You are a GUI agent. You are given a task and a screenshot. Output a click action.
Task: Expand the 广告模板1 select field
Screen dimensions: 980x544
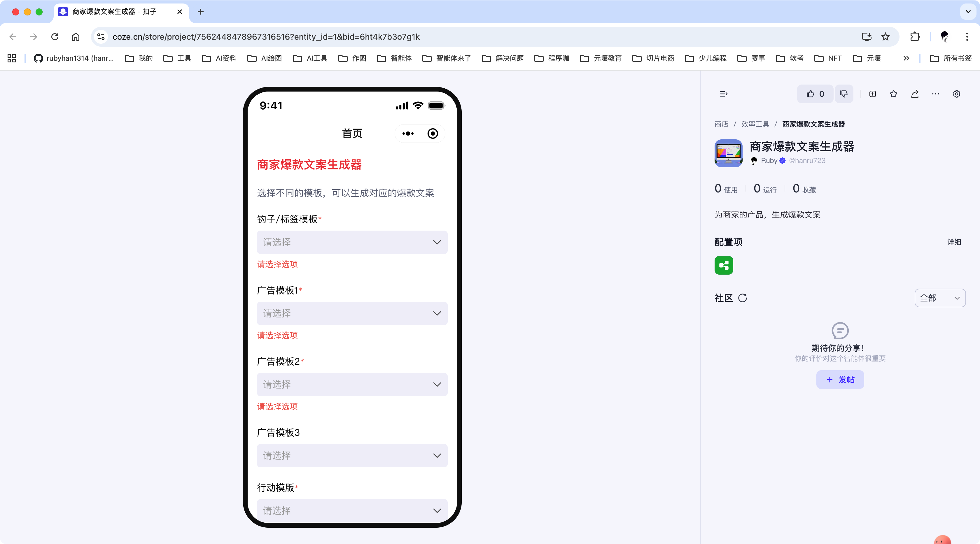tap(352, 313)
